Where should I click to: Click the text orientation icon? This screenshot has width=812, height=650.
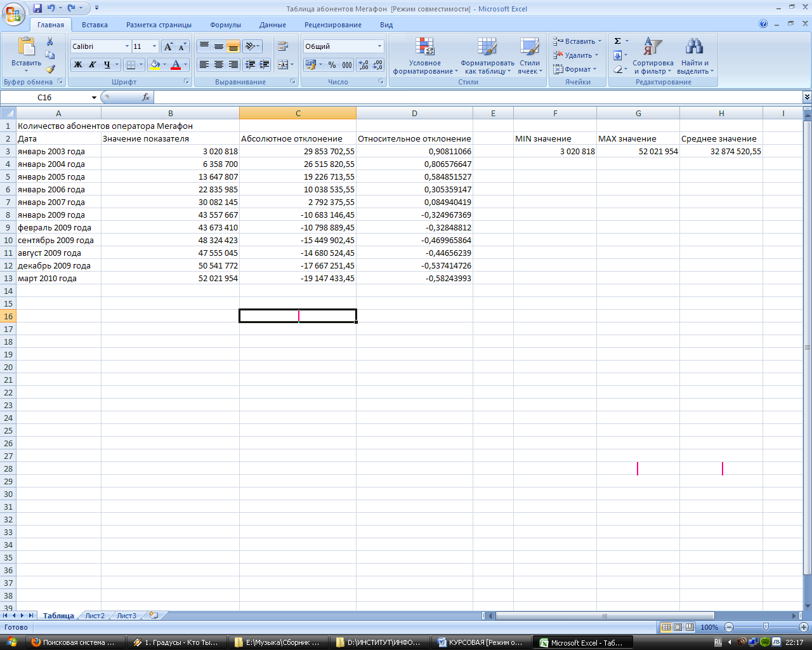point(251,46)
